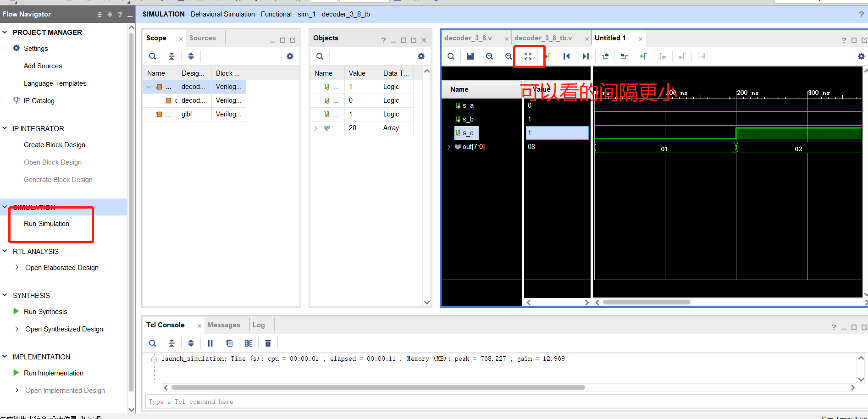Select signal s_b in waveform

468,119
